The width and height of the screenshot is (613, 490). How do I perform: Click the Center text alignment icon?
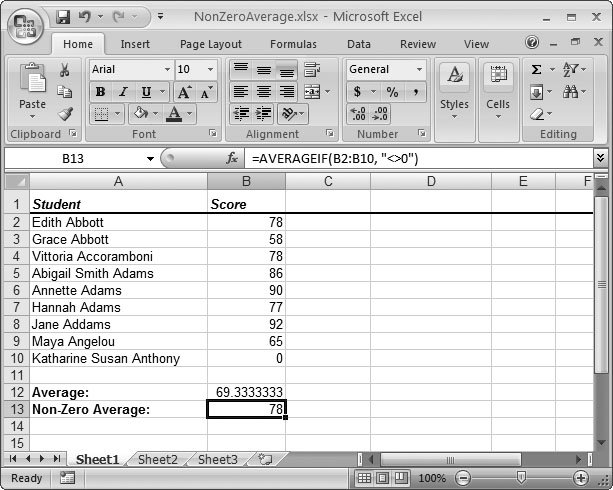click(263, 92)
